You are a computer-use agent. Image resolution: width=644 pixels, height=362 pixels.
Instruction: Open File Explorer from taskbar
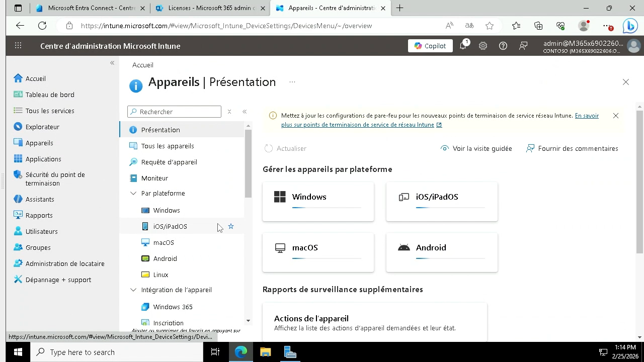click(265, 352)
